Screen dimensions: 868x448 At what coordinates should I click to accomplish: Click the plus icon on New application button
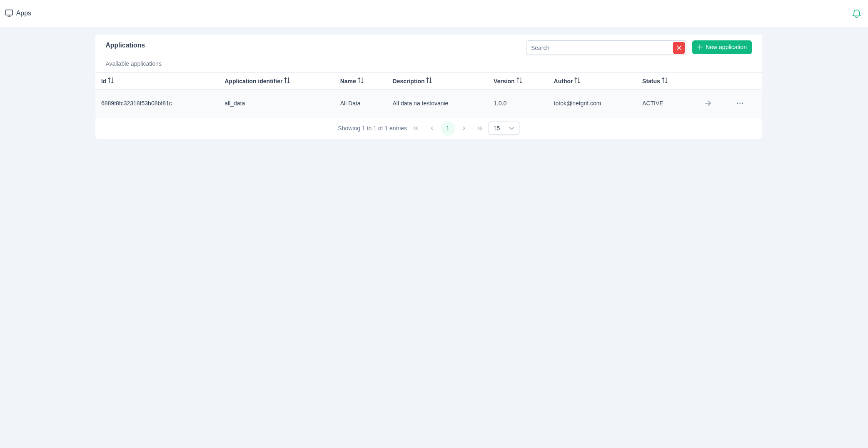pos(700,47)
